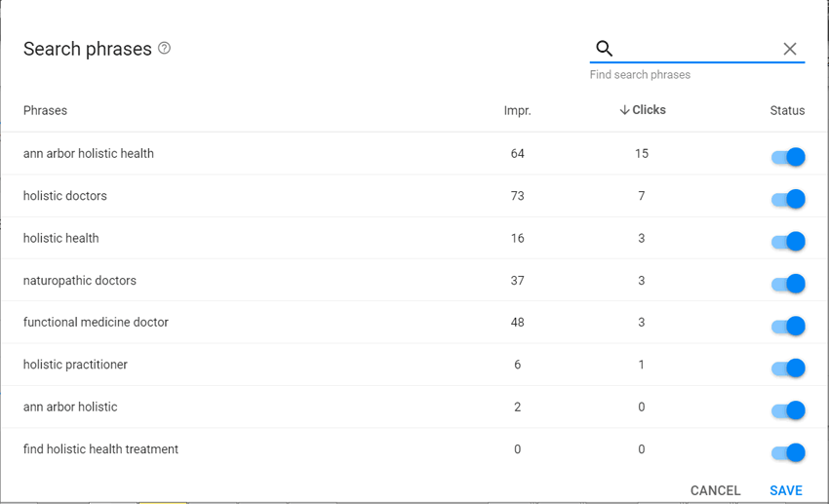Image resolution: width=829 pixels, height=504 pixels.
Task: Click the SAVE button
Action: tap(786, 490)
